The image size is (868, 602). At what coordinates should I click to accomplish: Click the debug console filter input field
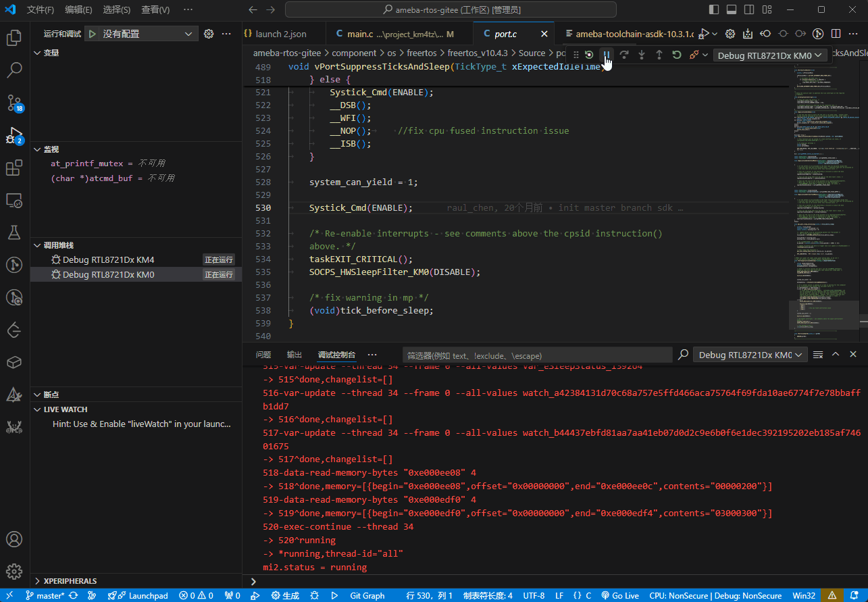click(x=537, y=355)
